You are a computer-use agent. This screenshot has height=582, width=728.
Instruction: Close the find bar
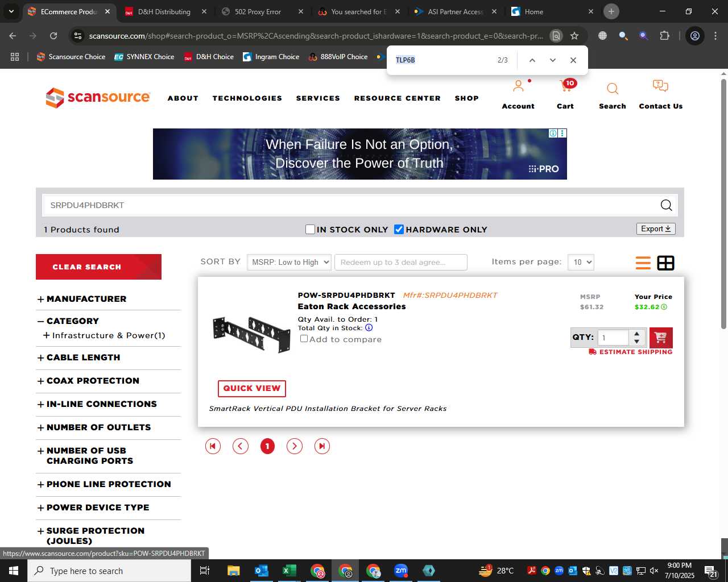click(x=573, y=60)
